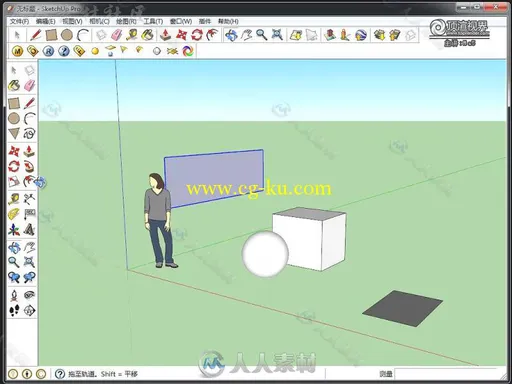
Task: Choose the Look Around eye tool
Action: coord(29,295)
